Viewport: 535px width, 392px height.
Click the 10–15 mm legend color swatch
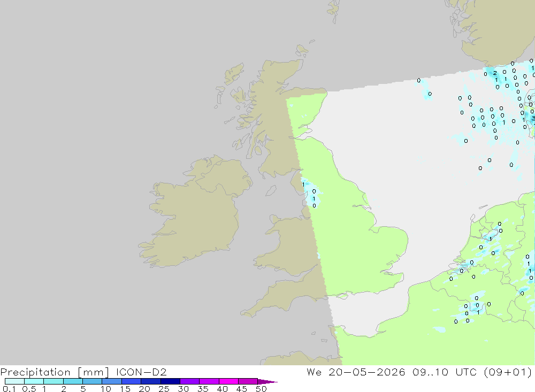click(x=112, y=381)
